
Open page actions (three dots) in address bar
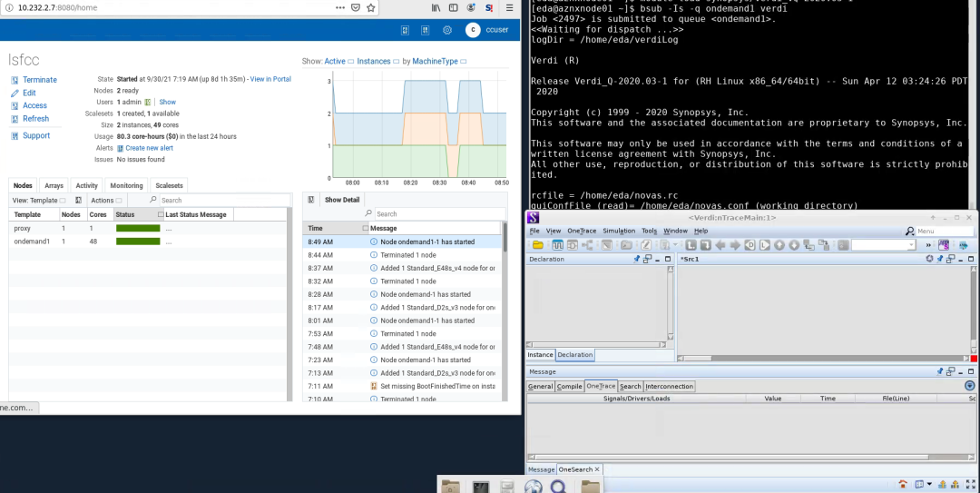point(339,8)
